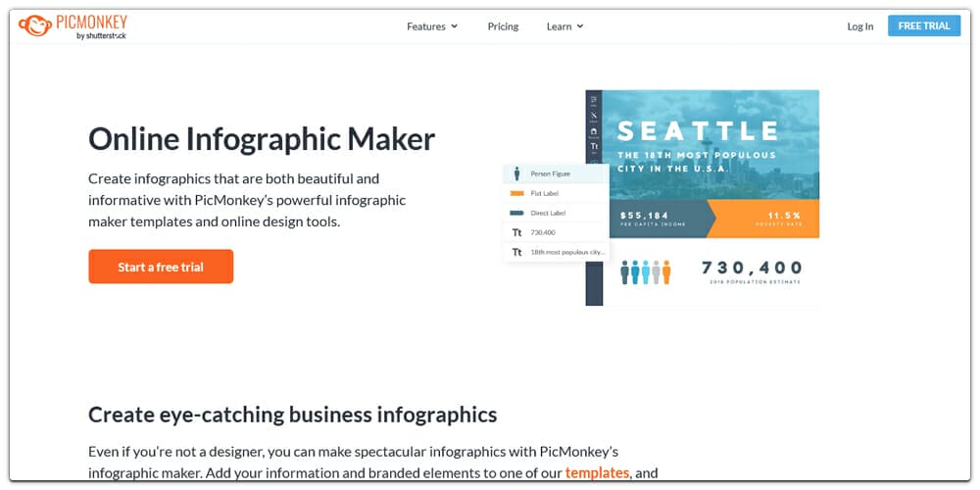Click the orange 11.5% poverty rate banner

pyautogui.click(x=775, y=219)
